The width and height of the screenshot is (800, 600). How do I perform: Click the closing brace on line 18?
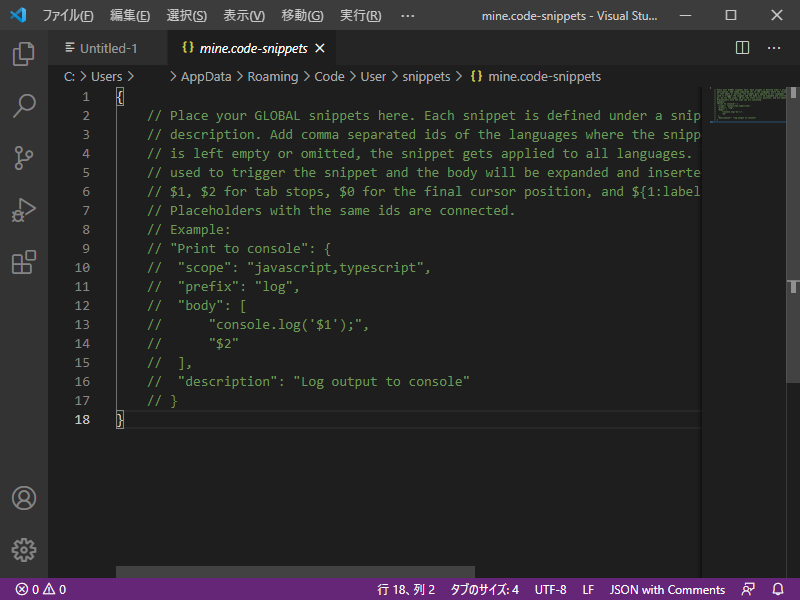(x=120, y=419)
